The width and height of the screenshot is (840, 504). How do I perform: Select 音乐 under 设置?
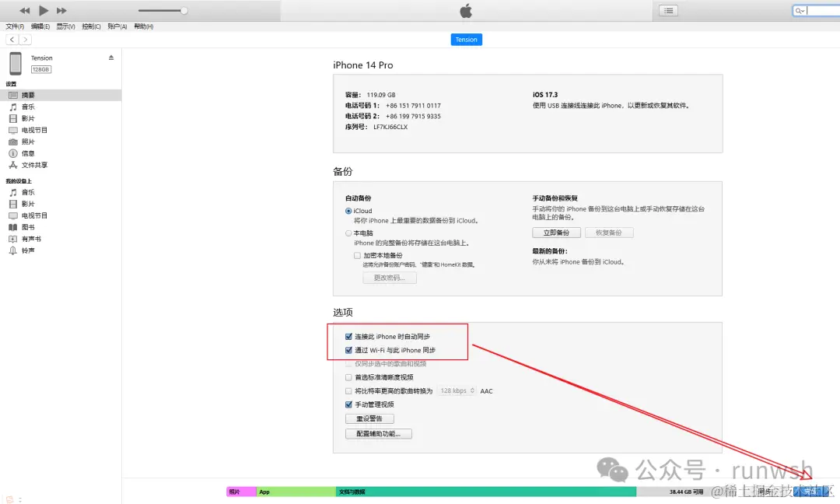tap(61, 107)
